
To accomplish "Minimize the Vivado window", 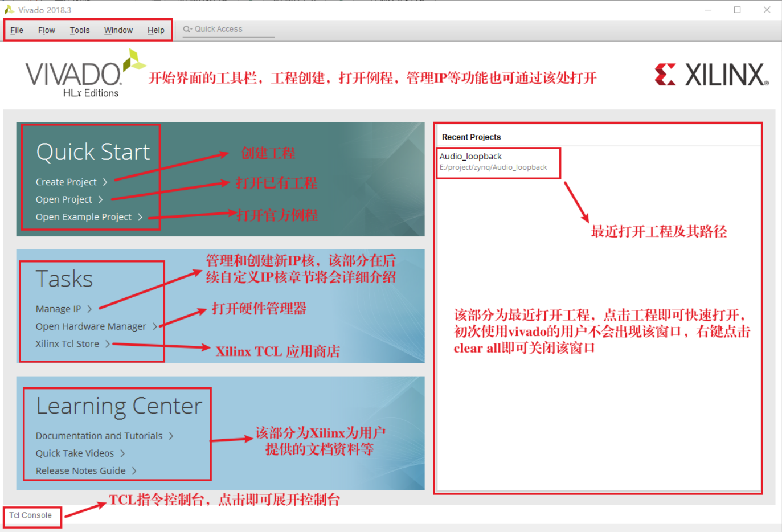I will [708, 10].
